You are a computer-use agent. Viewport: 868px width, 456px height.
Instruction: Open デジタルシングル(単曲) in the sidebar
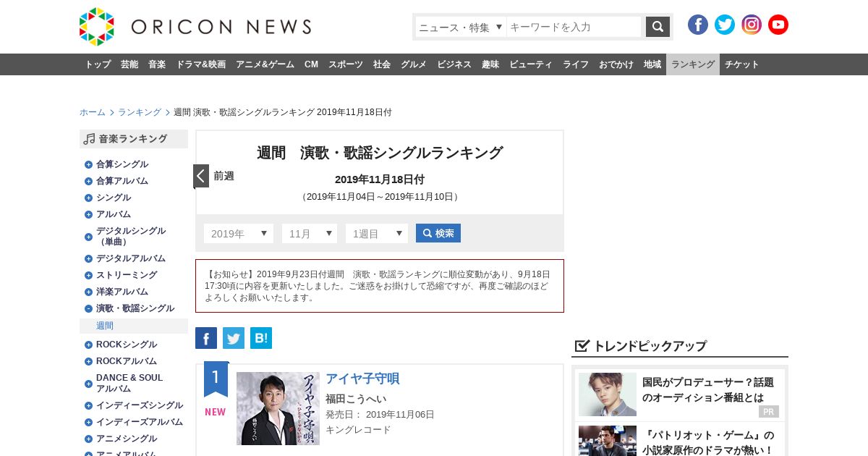tap(131, 236)
